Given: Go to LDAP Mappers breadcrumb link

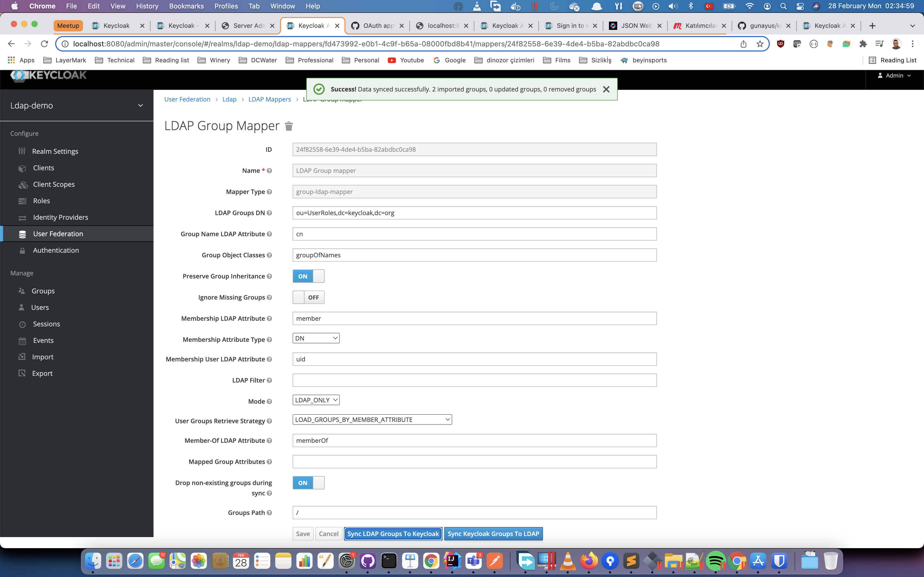Looking at the screenshot, I should click(x=269, y=99).
